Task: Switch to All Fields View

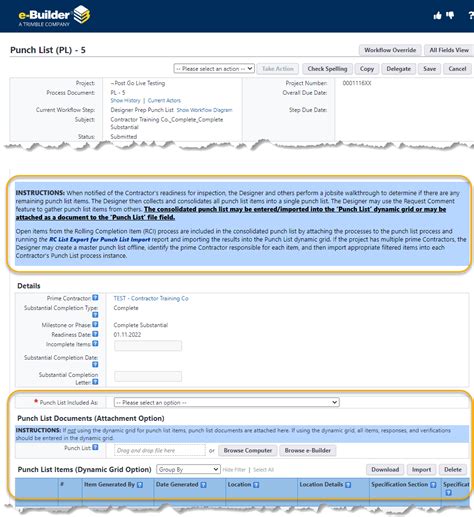Action: [x=449, y=50]
